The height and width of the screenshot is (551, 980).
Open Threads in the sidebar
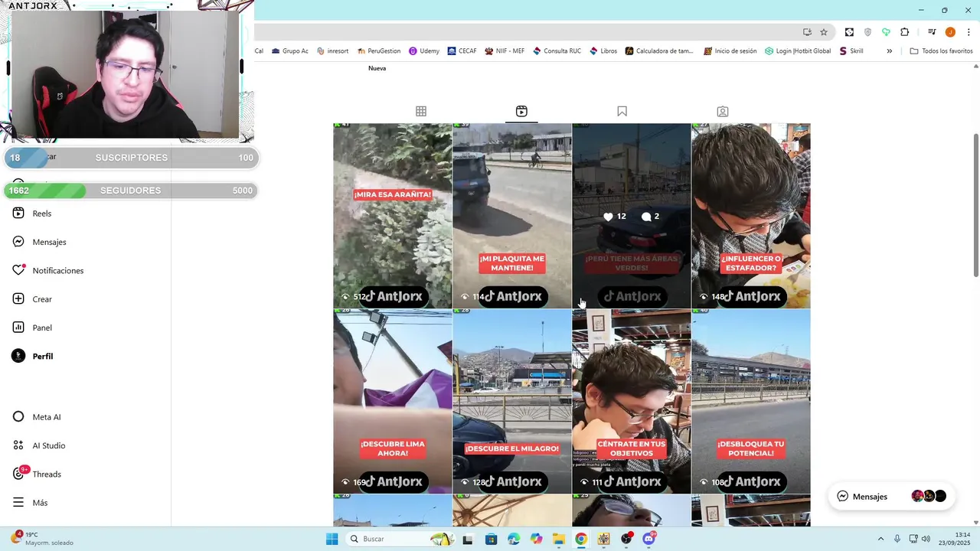pos(37,474)
